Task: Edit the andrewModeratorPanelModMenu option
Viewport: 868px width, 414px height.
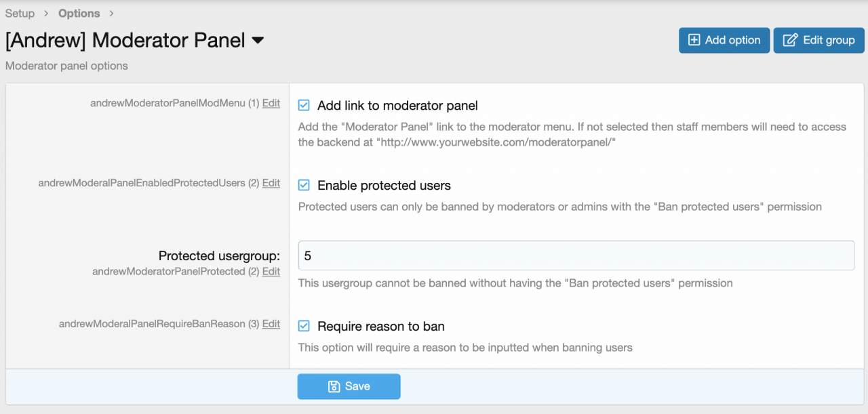Action: coord(271,104)
